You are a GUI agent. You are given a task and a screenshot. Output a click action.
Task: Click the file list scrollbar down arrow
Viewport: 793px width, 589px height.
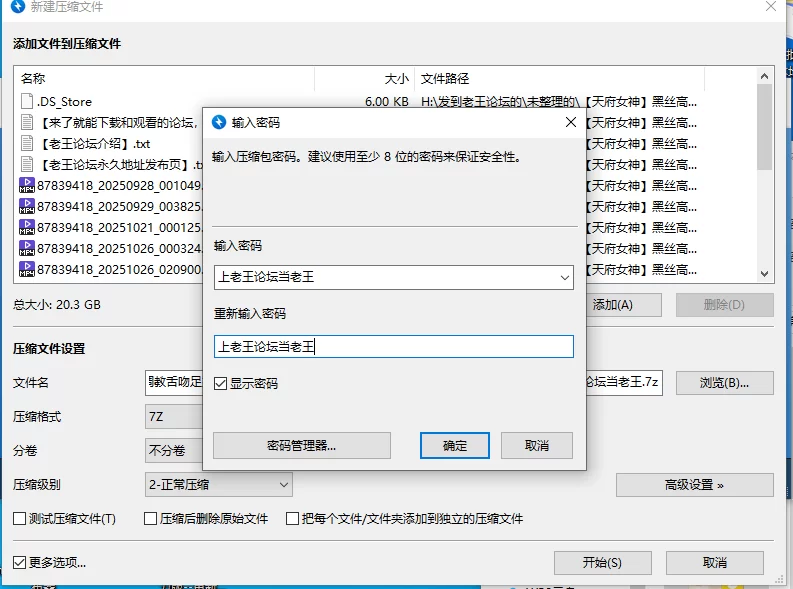(764, 274)
